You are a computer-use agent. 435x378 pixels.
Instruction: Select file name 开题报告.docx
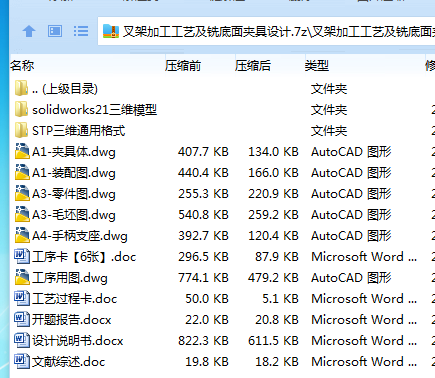tap(72, 320)
